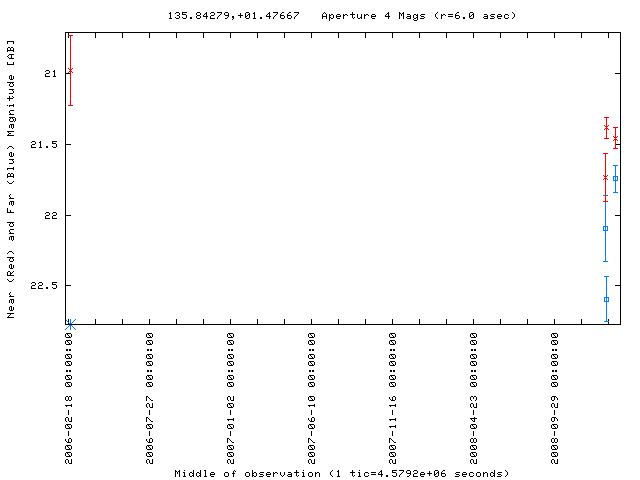Select the y-axis tick label 22.5
The height and width of the screenshot is (480, 640).
44,285
